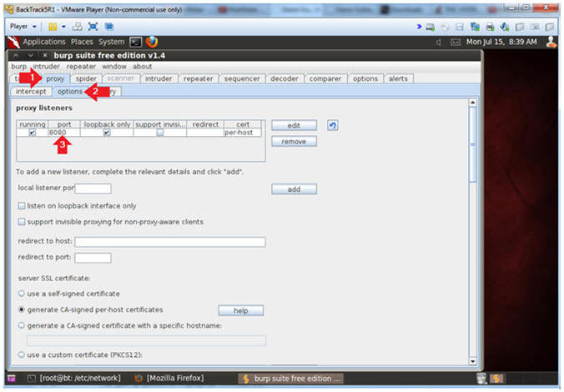
Task: Select the 8080 port cell in listeners table
Action: click(x=64, y=133)
